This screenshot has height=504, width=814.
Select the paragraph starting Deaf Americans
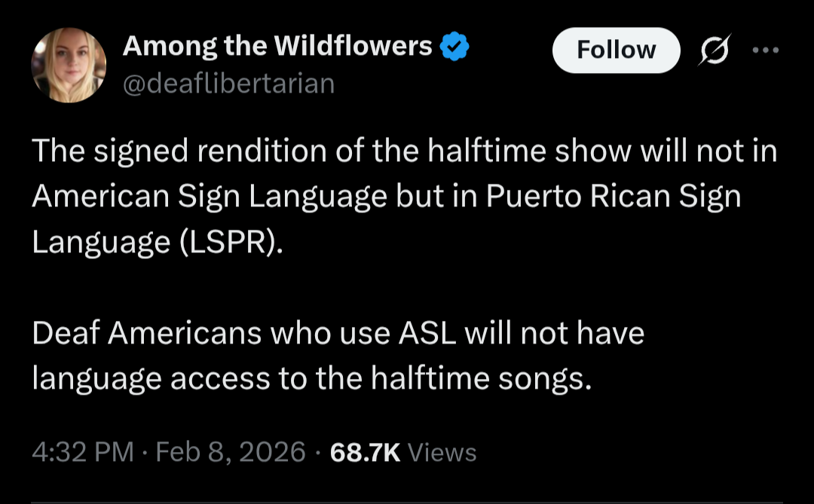[338, 356]
